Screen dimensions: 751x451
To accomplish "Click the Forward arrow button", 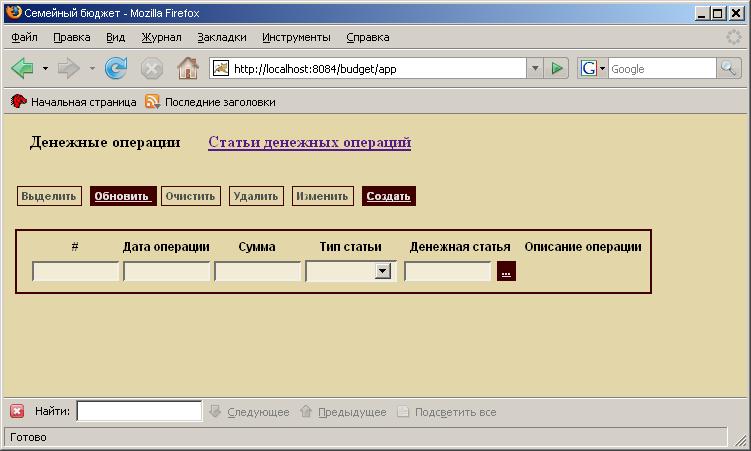I will coord(68,68).
